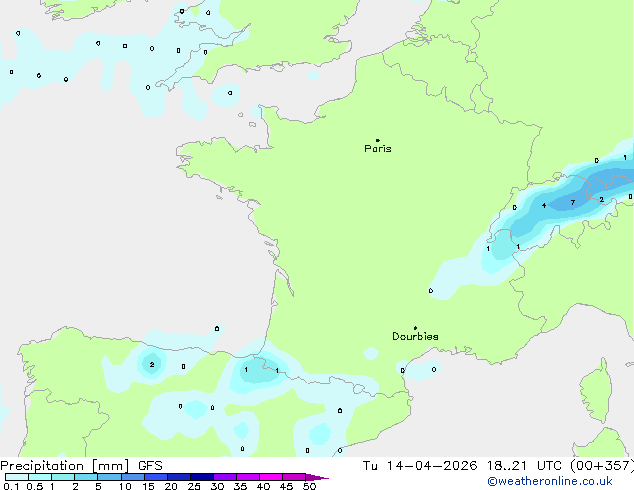The image size is (634, 490).
Task: Click the 0.1–0.5 mm palest legend swatch
Action: pos(17,477)
